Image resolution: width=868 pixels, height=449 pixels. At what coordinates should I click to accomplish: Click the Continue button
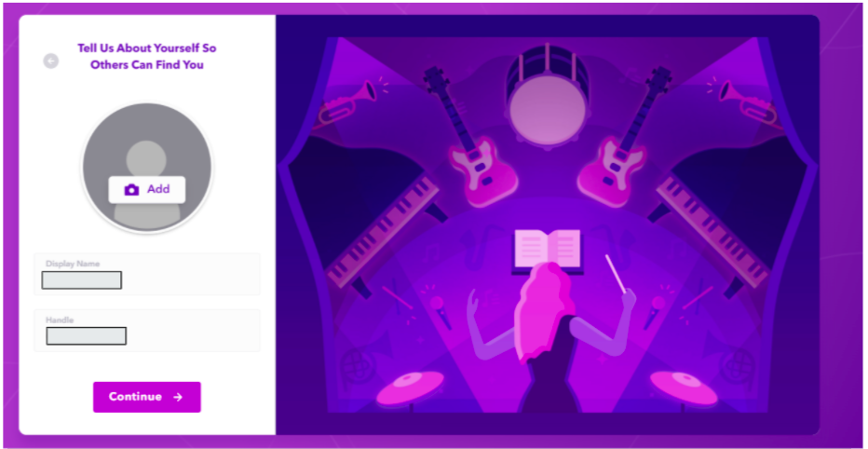pos(147,397)
